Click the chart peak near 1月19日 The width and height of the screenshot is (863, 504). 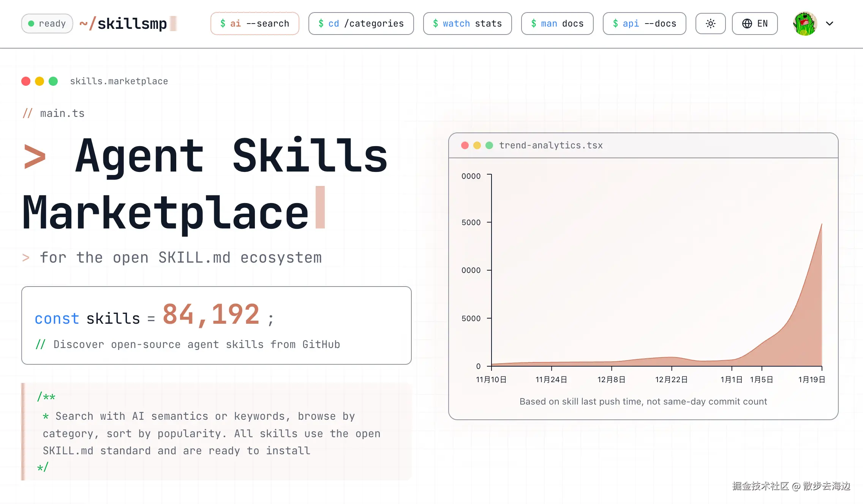click(821, 225)
